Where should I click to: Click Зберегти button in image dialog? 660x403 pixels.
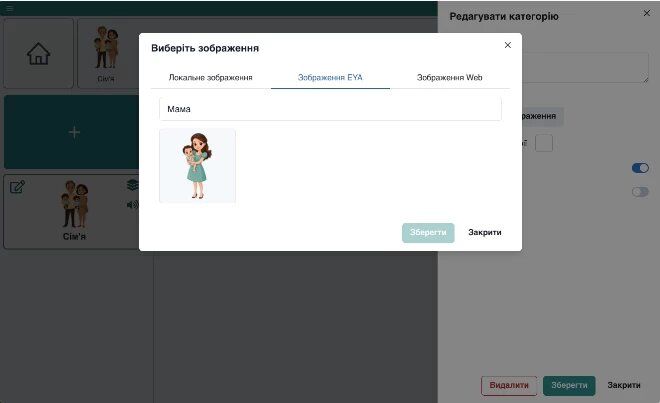tap(428, 232)
